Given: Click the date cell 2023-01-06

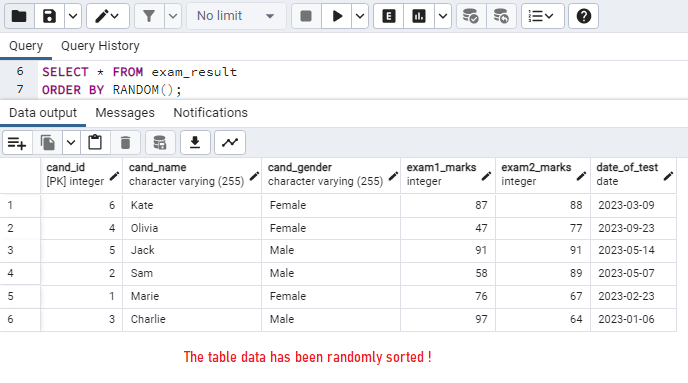Looking at the screenshot, I should pyautogui.click(x=634, y=319).
